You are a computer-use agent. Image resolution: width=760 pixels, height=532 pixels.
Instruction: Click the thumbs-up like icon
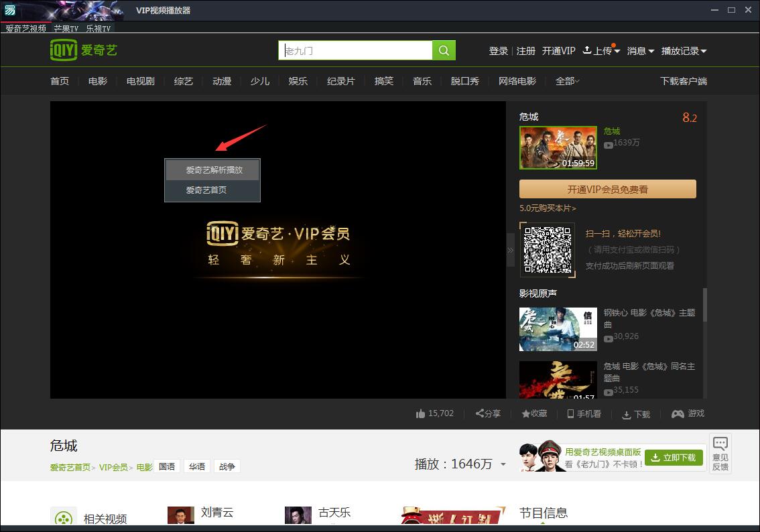point(420,414)
